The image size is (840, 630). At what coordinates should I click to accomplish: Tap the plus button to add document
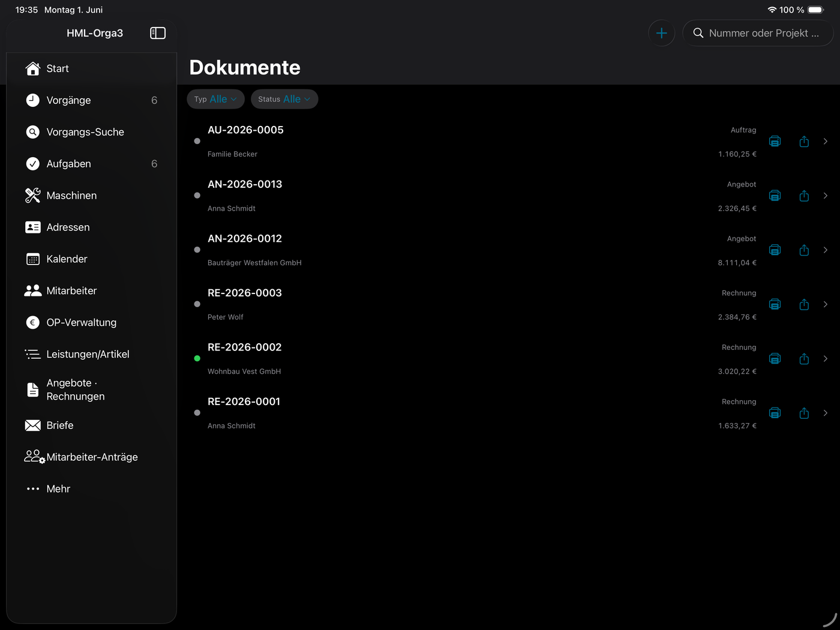662,33
